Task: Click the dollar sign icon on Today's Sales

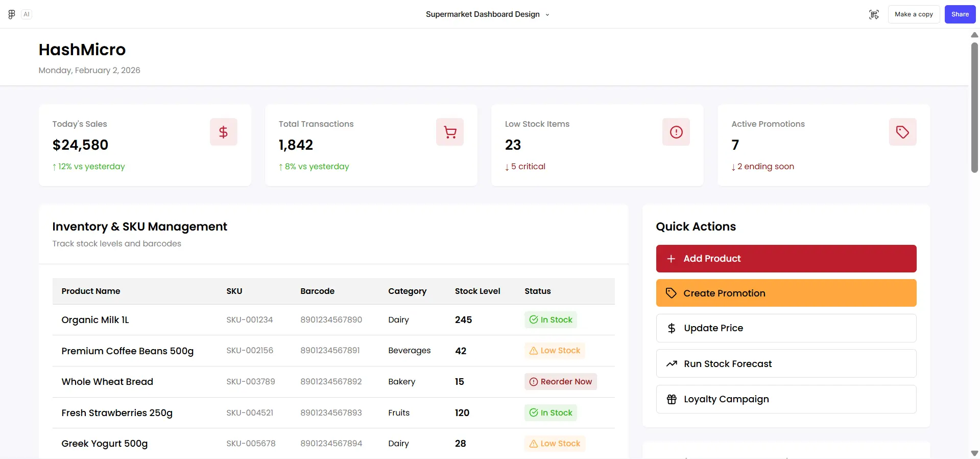Action: (223, 132)
